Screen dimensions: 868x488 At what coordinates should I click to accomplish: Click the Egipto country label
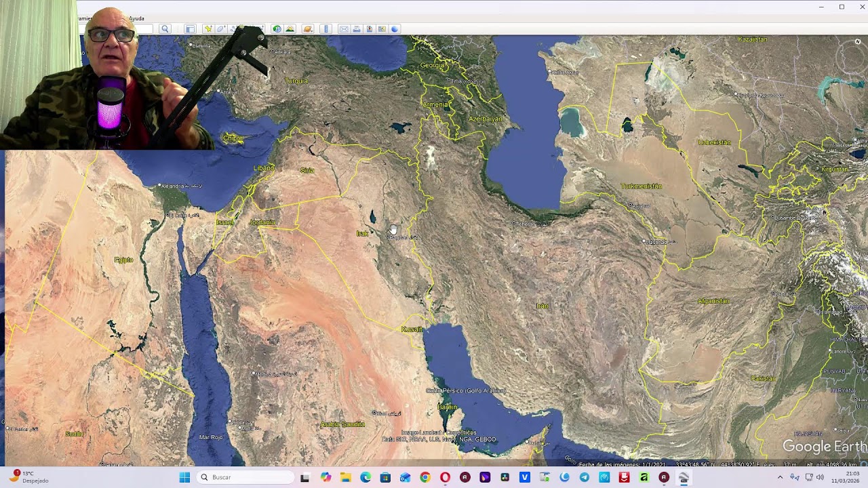point(124,260)
